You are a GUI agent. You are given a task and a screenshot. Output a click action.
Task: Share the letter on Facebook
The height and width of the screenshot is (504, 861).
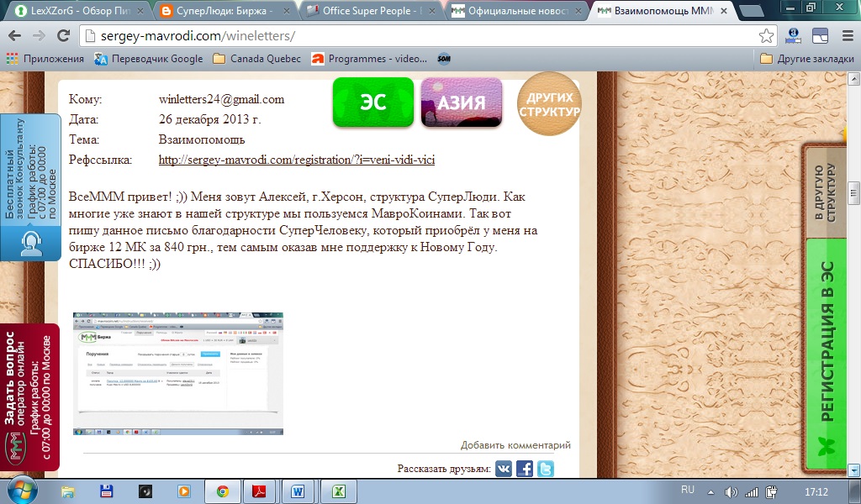point(525,469)
